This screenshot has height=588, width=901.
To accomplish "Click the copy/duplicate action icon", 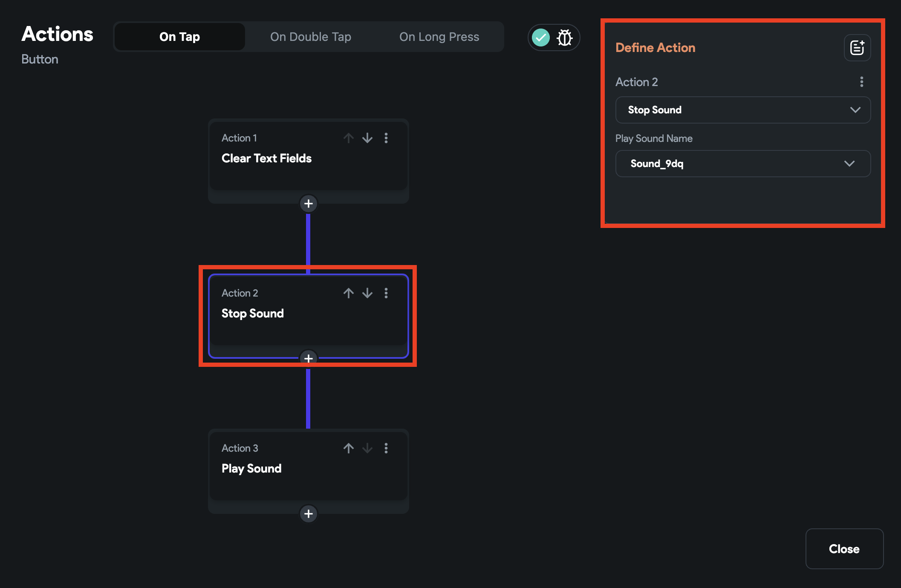I will coord(856,47).
